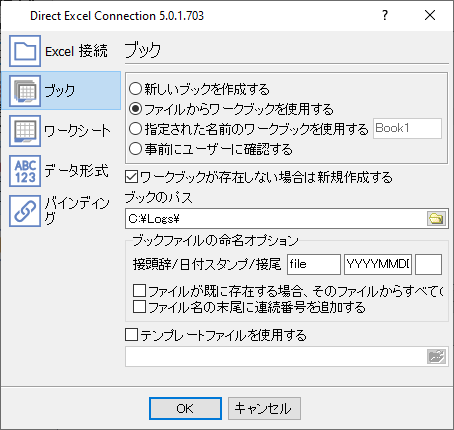Click the prefix field containing file
The width and height of the screenshot is (454, 430).
314,264
